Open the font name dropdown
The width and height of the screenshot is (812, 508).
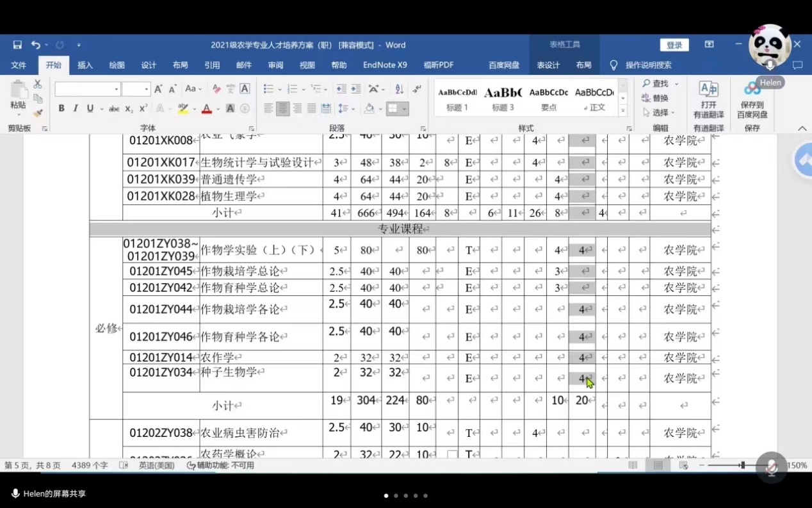pos(116,89)
